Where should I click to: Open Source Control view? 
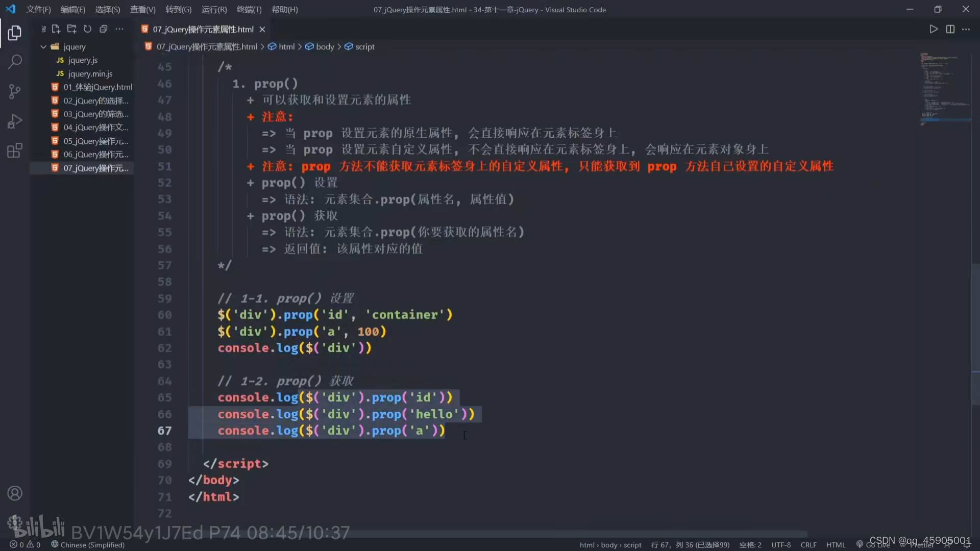(15, 92)
